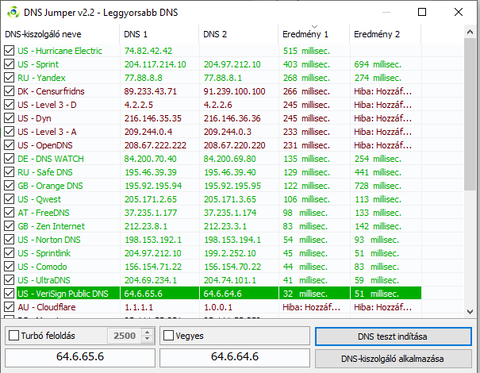Click Cloudflare address 1.1.1.1
Viewport: 480px width, 373px height.
[x=139, y=307]
